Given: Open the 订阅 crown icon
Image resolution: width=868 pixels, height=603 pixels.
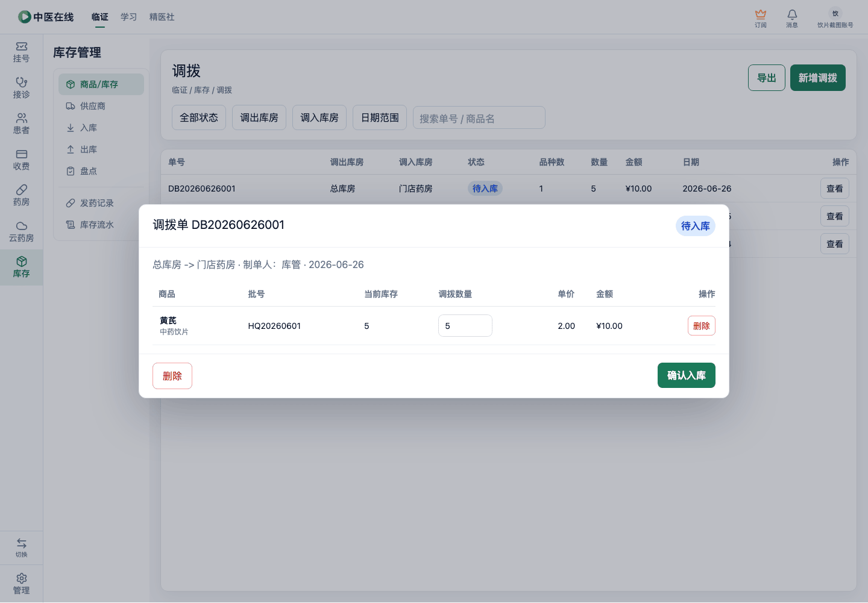Looking at the screenshot, I should [x=761, y=14].
